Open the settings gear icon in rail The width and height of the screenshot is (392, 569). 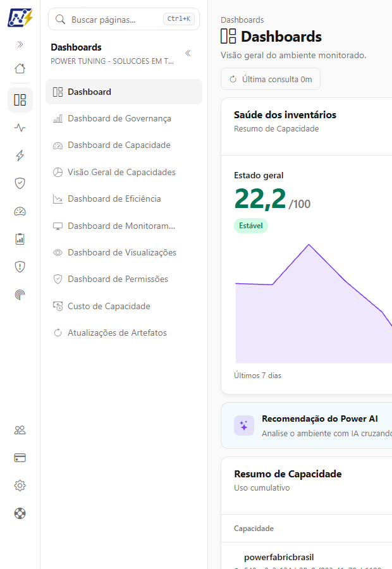click(20, 486)
